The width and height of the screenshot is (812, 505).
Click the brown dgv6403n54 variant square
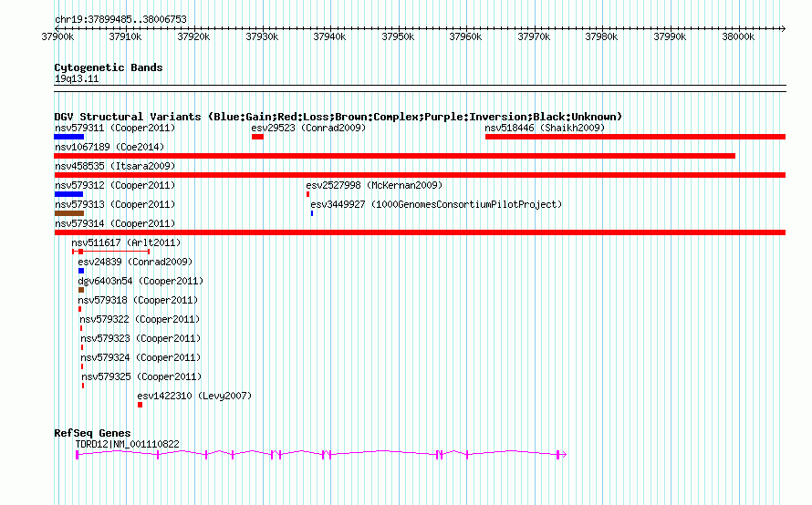tap(81, 290)
